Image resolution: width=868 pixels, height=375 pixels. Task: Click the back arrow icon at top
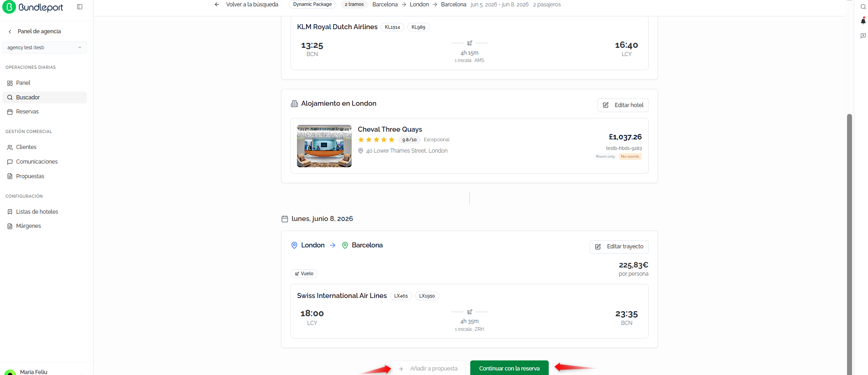217,5
